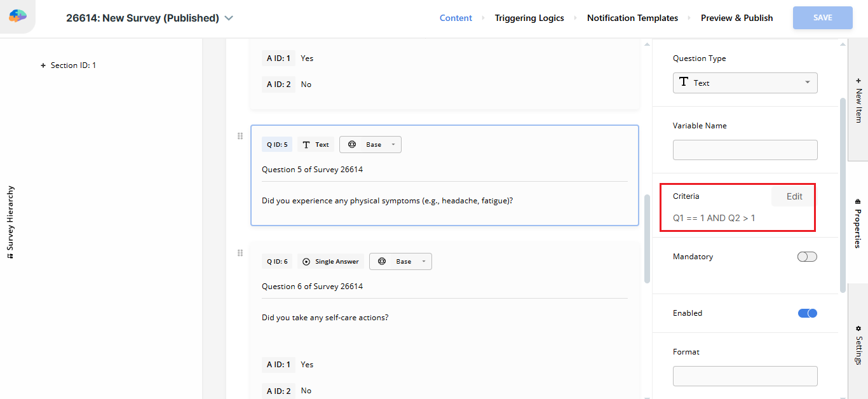Select the physical symptoms question text
The width and height of the screenshot is (868, 399).
click(388, 201)
